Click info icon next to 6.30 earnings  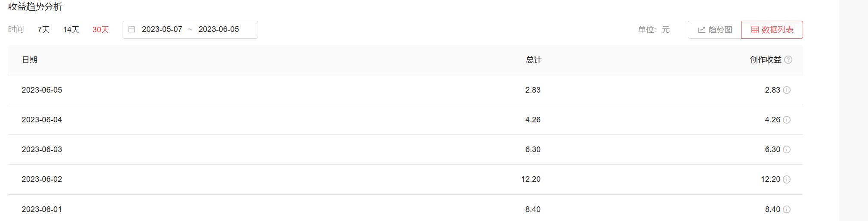pyautogui.click(x=787, y=149)
